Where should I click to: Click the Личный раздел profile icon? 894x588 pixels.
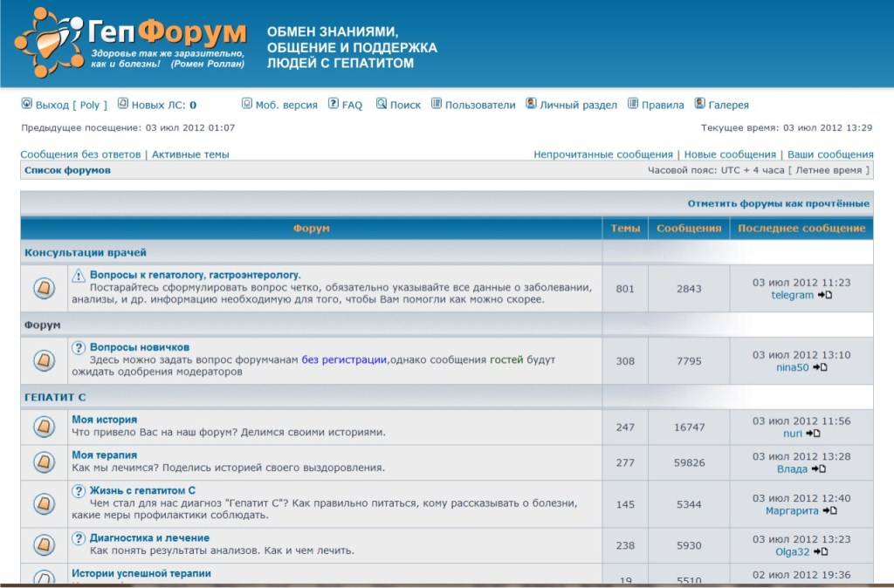[x=531, y=104]
